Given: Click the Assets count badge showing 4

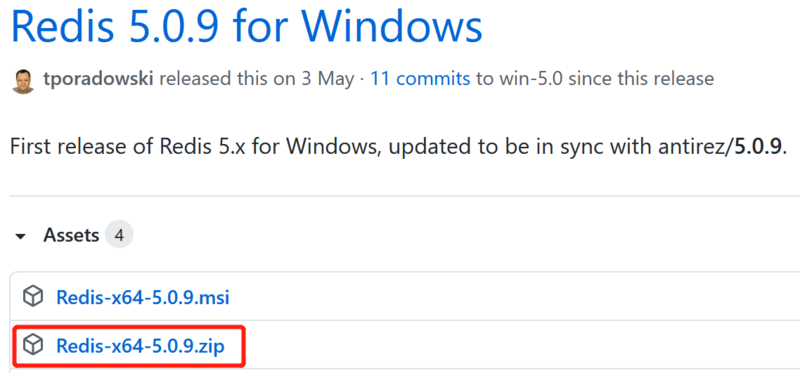Looking at the screenshot, I should tap(119, 235).
